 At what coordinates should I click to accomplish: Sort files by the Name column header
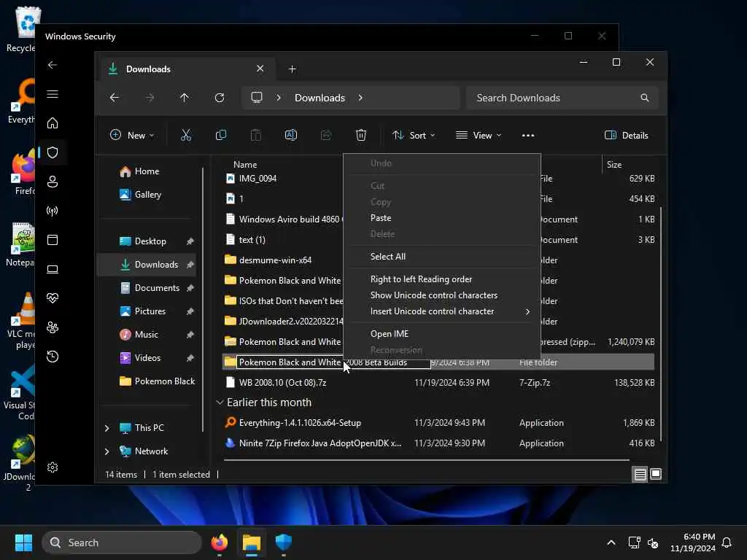pos(245,164)
